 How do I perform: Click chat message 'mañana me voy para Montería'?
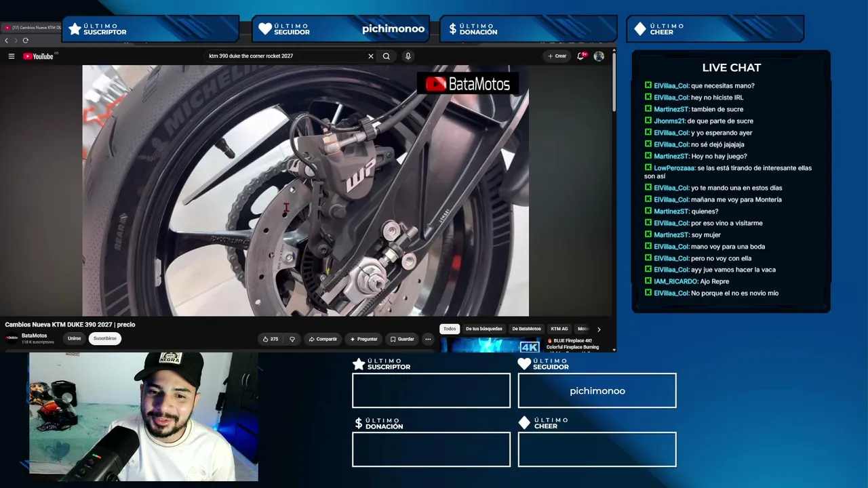(736, 200)
